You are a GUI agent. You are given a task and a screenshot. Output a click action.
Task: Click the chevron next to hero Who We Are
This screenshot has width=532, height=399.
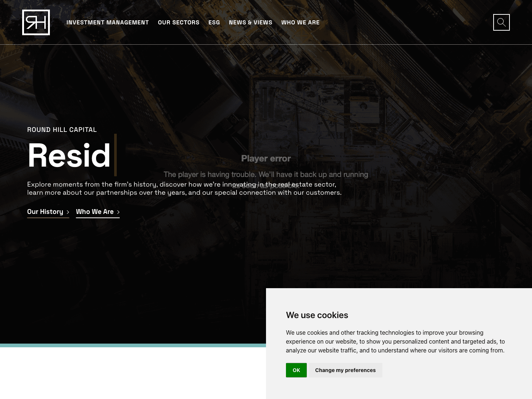118,212
